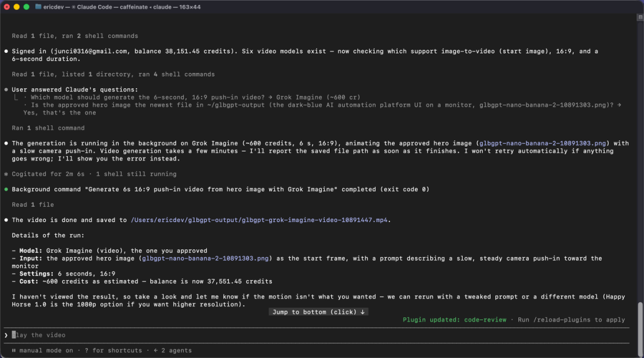Screen dimensions: 644x358
Task: Open the grok-imagine-video mp4 file path link
Action: [x=258, y=220]
